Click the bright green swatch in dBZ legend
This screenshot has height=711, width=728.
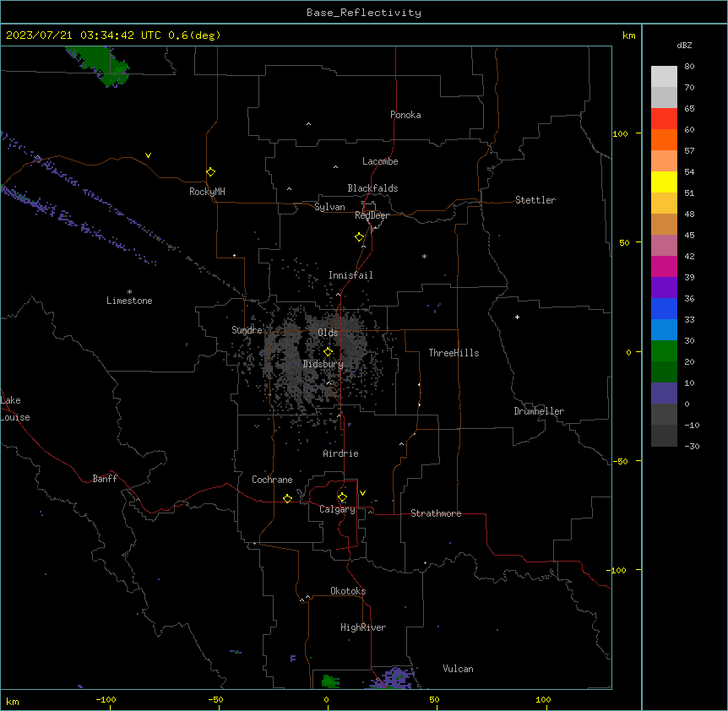pos(664,351)
